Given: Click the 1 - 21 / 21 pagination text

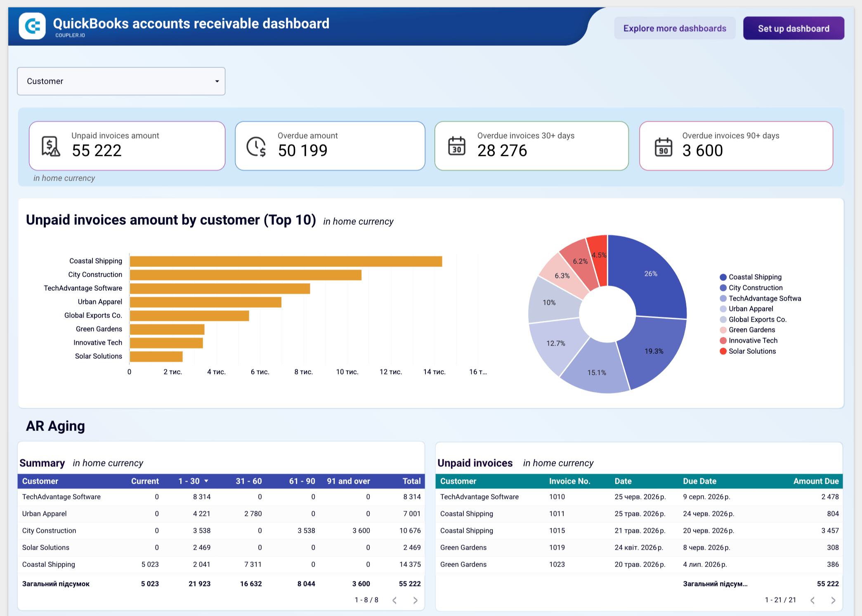Looking at the screenshot, I should tap(780, 600).
